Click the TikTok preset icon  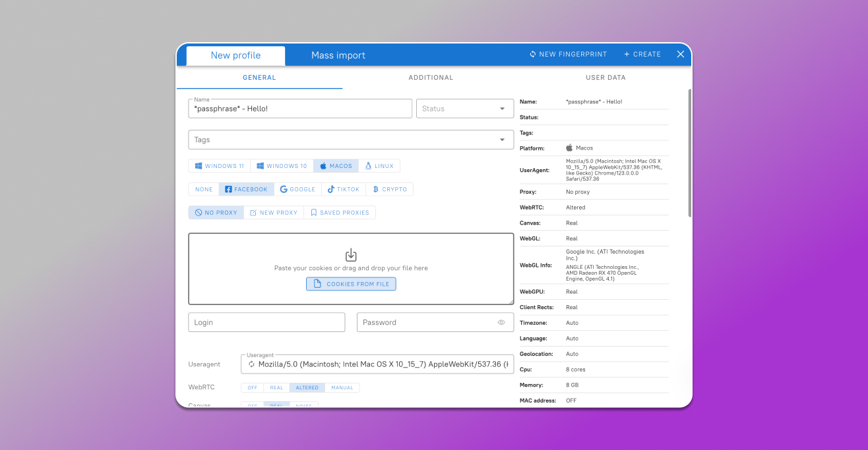click(x=332, y=189)
